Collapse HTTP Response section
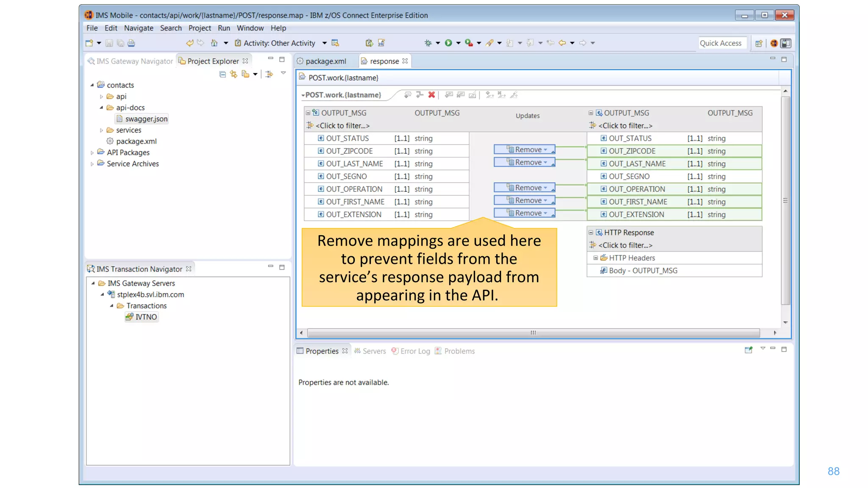 [591, 233]
